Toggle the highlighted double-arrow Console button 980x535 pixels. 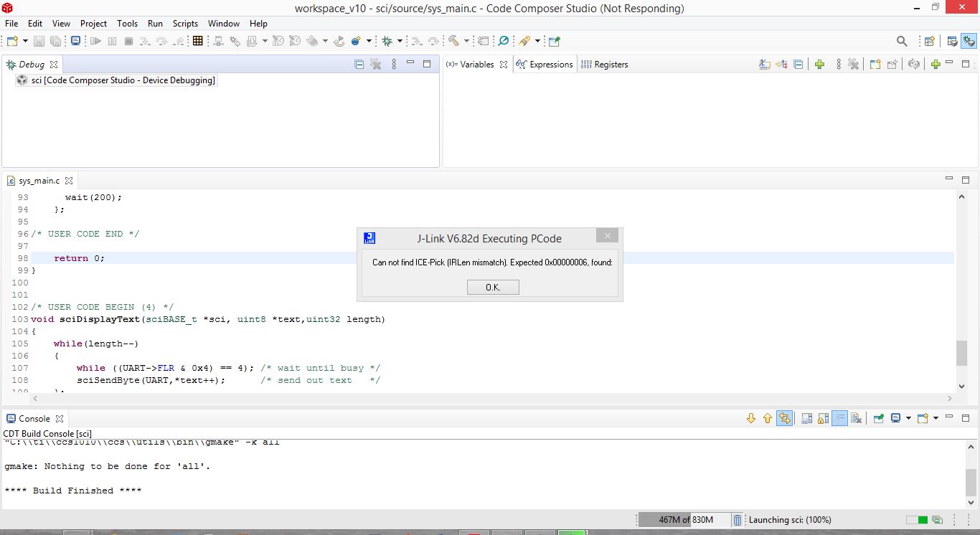[785, 418]
